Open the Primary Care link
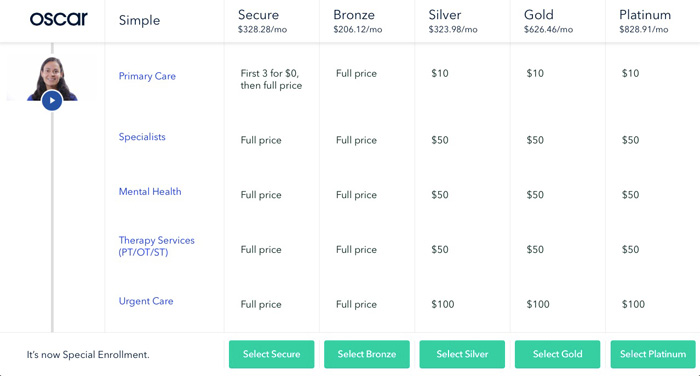This screenshot has height=376, width=700. pos(147,76)
